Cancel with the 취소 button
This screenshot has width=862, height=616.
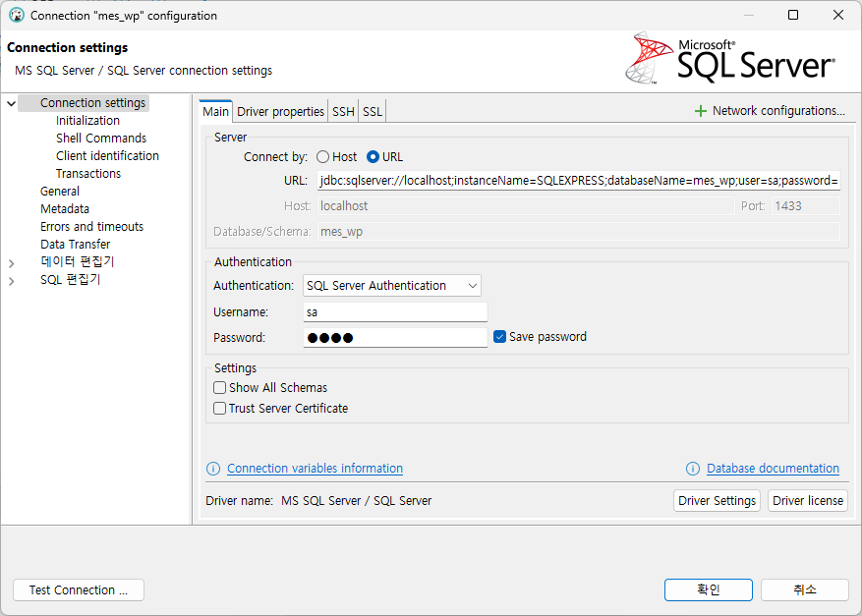(805, 589)
